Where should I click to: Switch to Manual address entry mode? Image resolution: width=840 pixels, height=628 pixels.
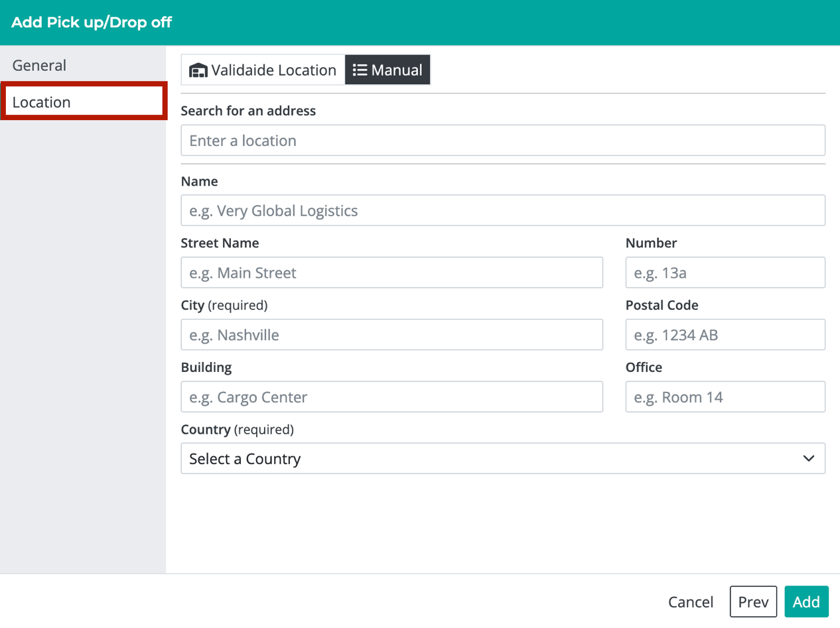(x=387, y=70)
